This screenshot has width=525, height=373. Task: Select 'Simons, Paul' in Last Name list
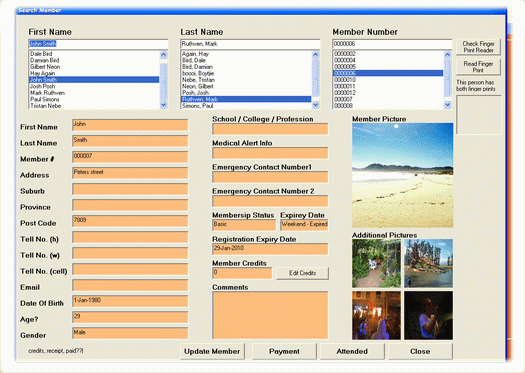point(246,106)
